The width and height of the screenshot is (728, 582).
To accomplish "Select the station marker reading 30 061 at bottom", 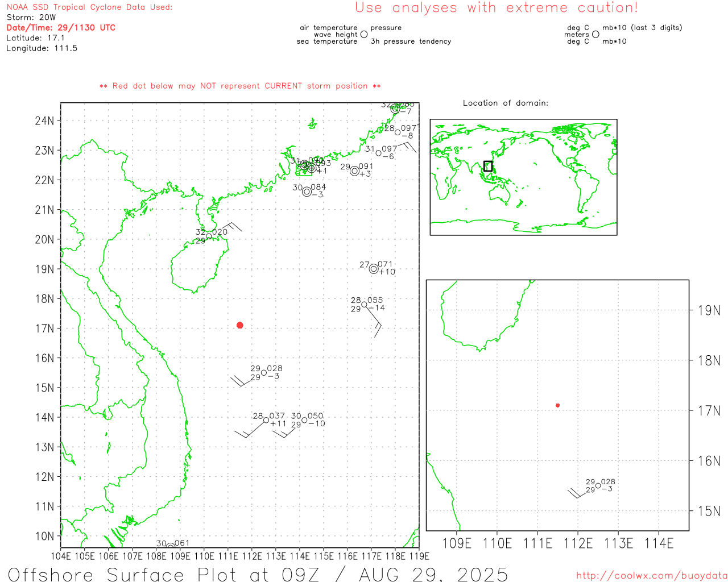I will tap(171, 546).
